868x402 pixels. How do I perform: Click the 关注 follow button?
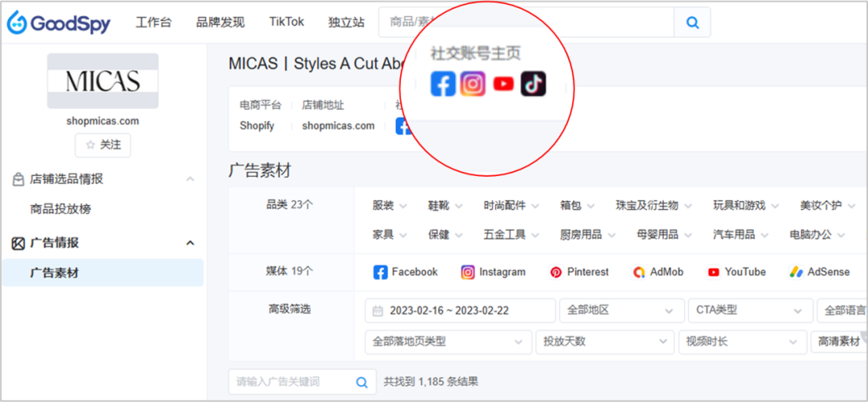pyautogui.click(x=103, y=145)
